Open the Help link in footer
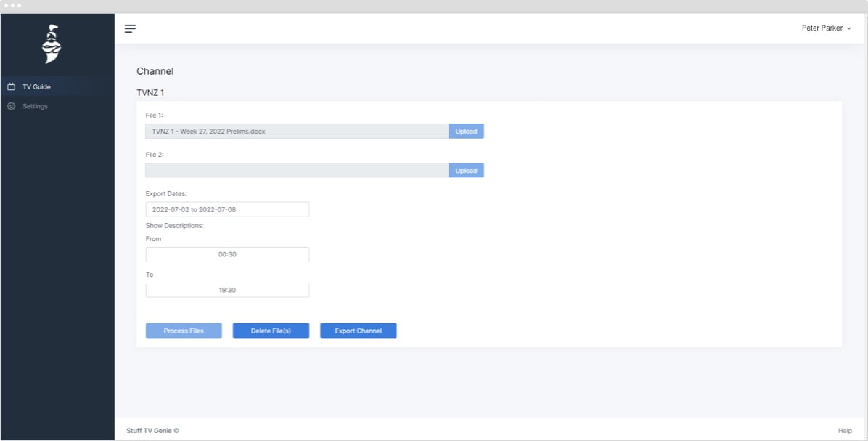The height and width of the screenshot is (441, 868). click(845, 431)
